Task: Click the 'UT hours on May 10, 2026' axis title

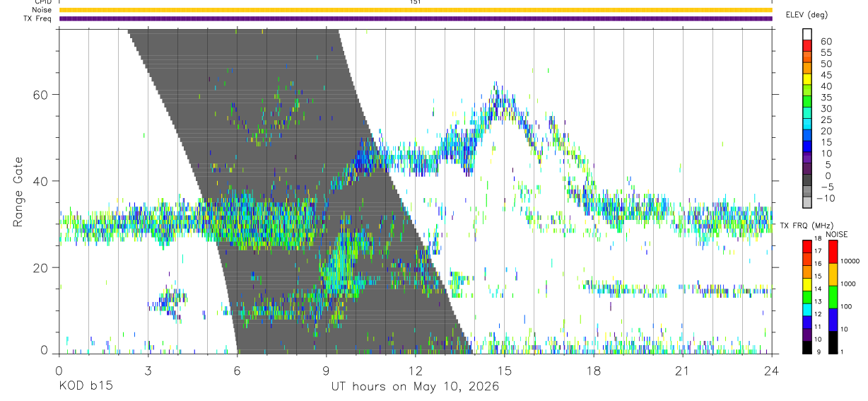Action: tap(416, 386)
